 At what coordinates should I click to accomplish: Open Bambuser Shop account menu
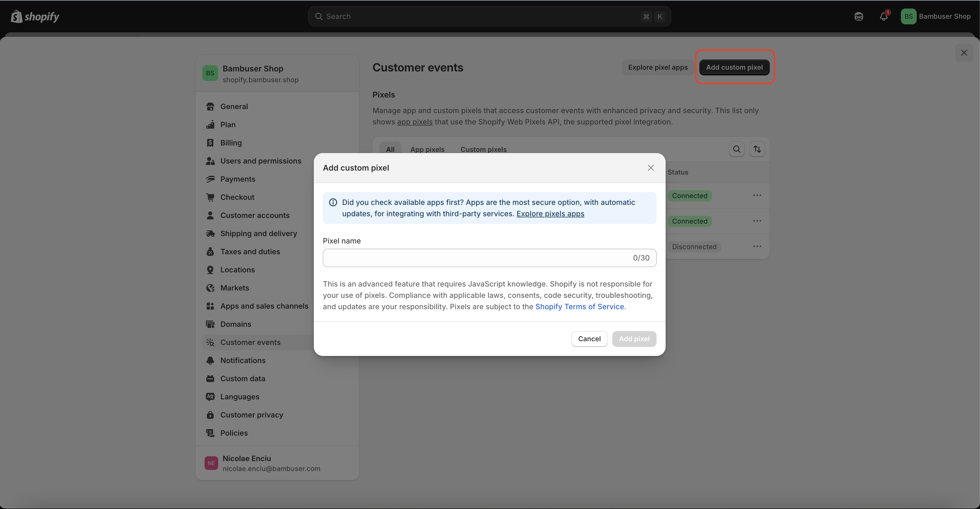pos(935,16)
